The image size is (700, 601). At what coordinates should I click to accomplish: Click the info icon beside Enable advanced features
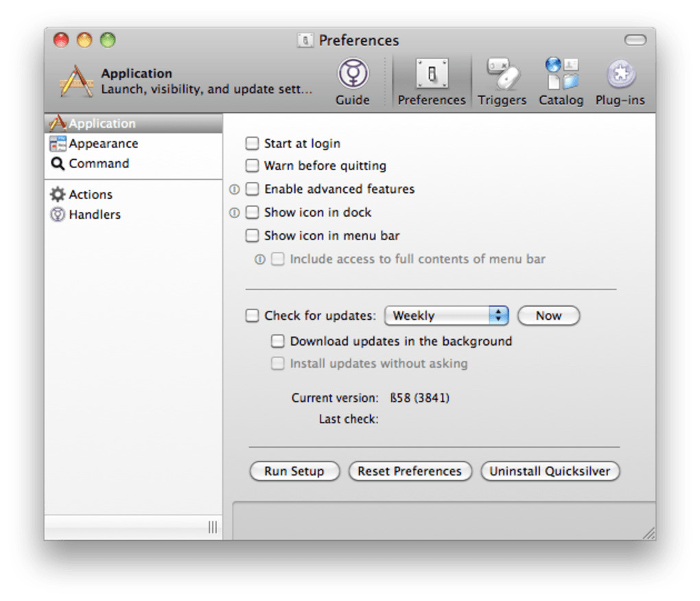[x=234, y=189]
